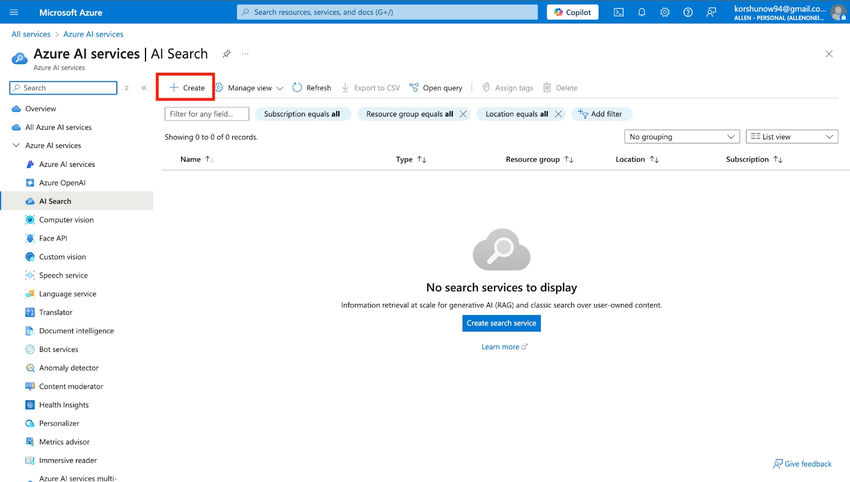Image resolution: width=850 pixels, height=482 pixels.
Task: Sort by the Name column
Action: click(x=197, y=159)
